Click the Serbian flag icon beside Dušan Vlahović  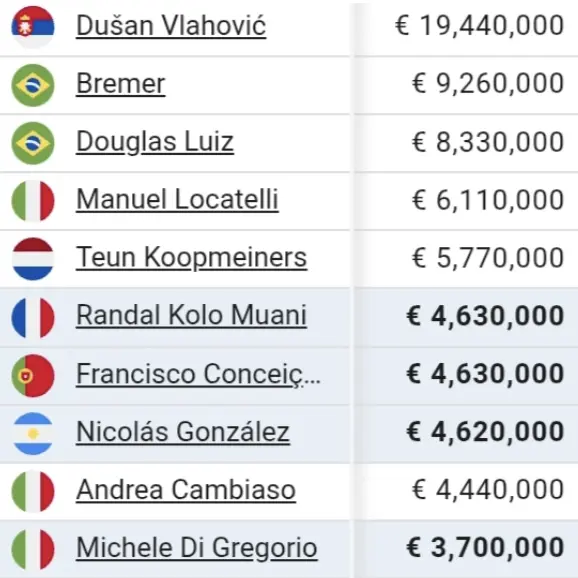[x=33, y=27]
